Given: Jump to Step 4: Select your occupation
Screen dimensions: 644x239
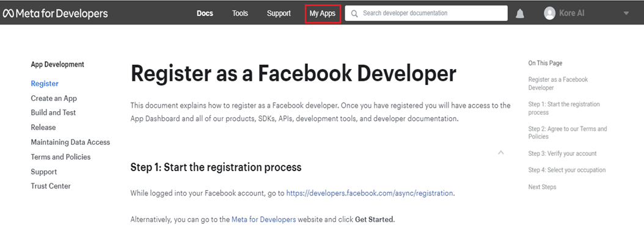Looking at the screenshot, I should point(567,170).
